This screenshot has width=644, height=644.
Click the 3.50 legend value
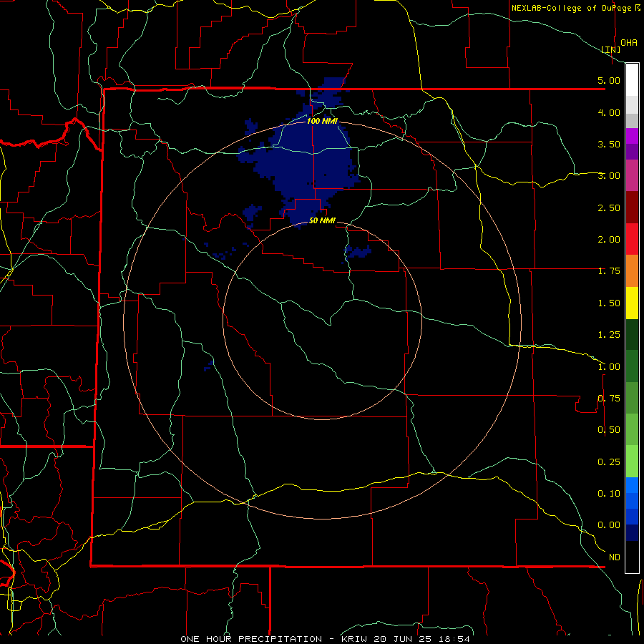click(609, 144)
